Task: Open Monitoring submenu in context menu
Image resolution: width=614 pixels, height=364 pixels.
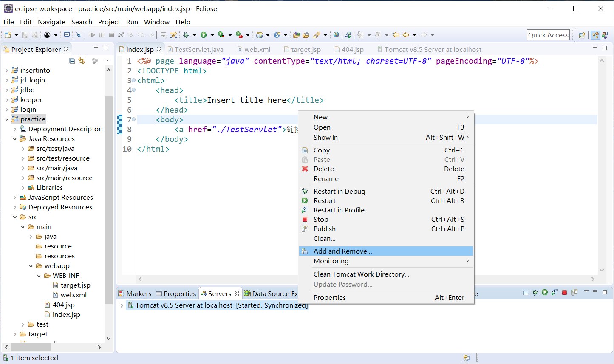Action: tap(386, 261)
